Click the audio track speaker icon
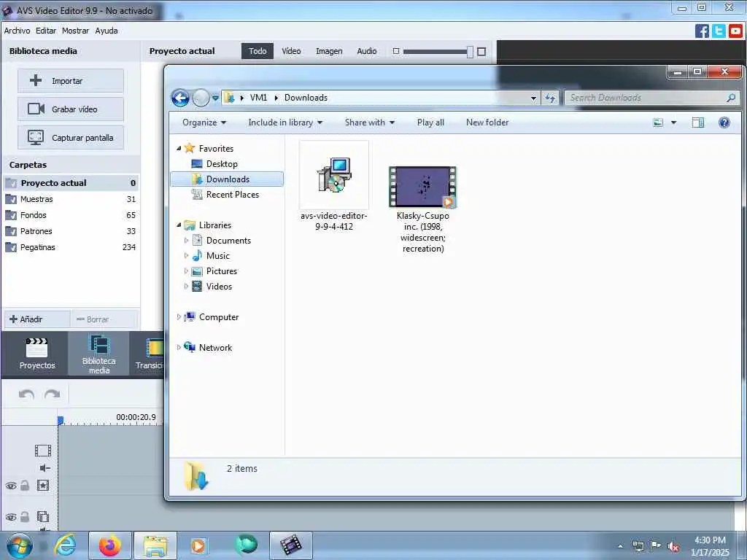The width and height of the screenshot is (747, 560). click(x=44, y=468)
